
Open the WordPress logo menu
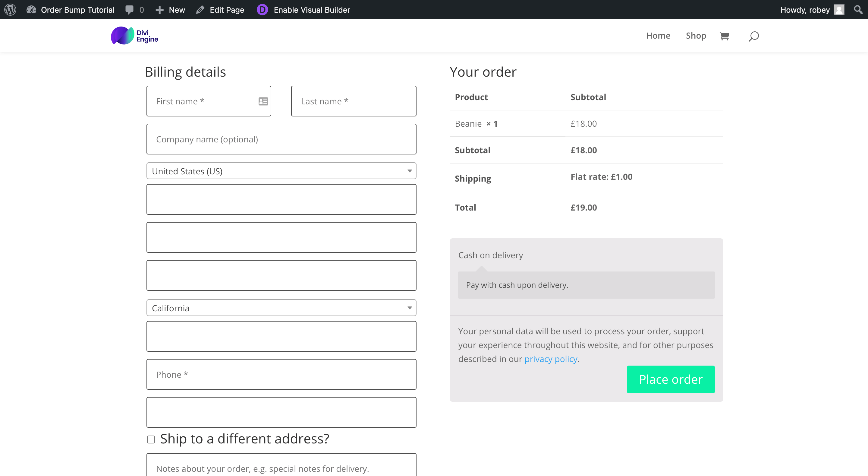coord(10,9)
